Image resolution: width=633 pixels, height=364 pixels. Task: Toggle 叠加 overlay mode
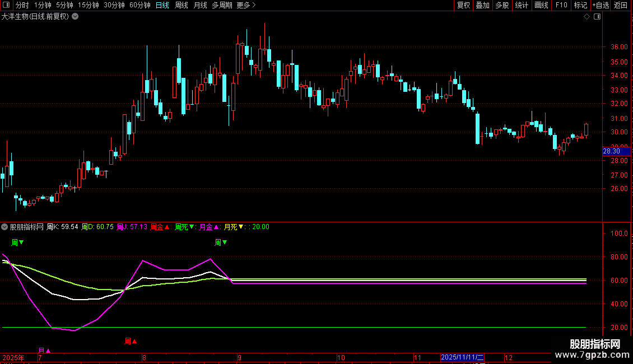coord(482,5)
